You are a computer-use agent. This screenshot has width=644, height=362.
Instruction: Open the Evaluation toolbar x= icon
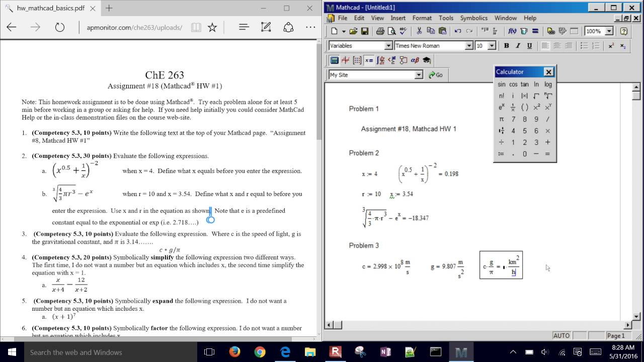[369, 60]
